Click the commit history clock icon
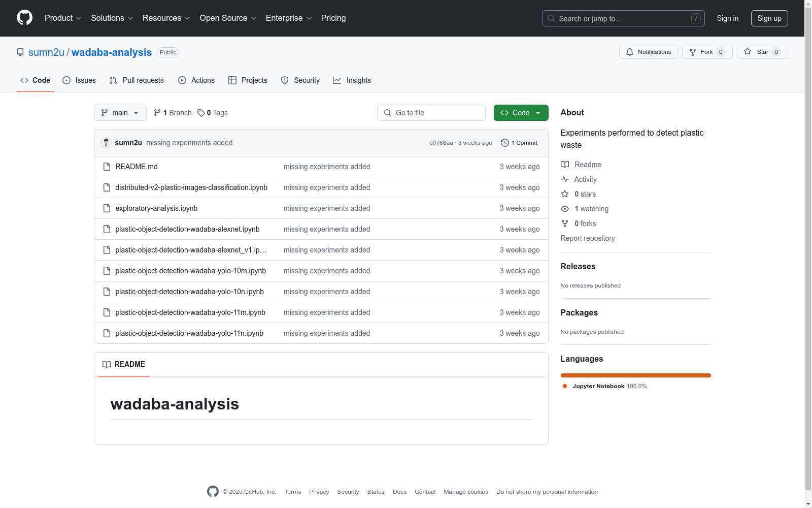The height and width of the screenshot is (508, 812). [x=504, y=143]
